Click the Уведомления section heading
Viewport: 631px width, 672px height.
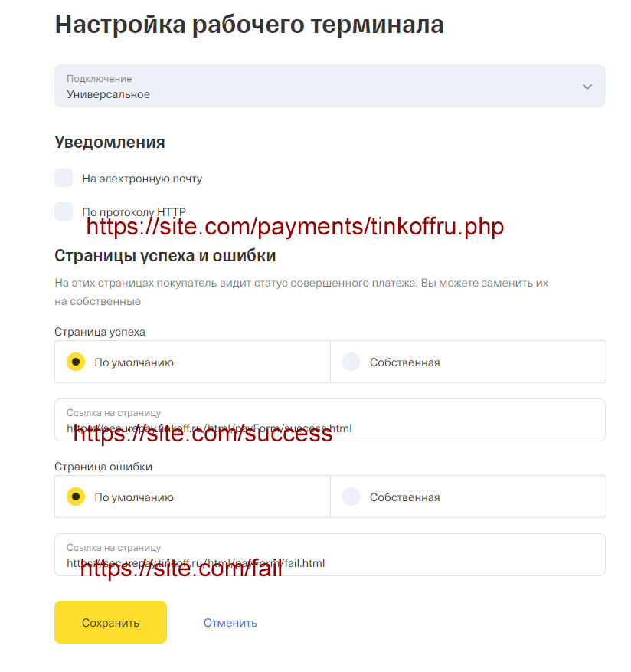pyautogui.click(x=110, y=142)
